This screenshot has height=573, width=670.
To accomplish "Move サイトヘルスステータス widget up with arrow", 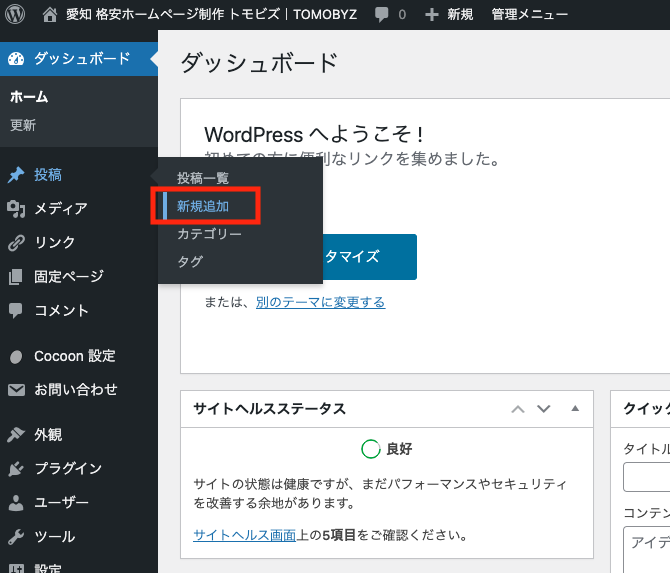I will click(517, 409).
